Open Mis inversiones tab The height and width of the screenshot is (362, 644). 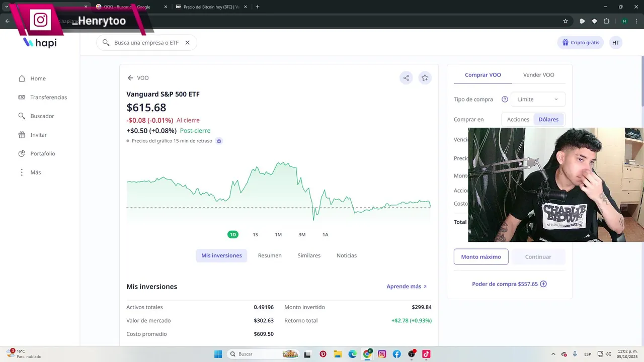[221, 255]
